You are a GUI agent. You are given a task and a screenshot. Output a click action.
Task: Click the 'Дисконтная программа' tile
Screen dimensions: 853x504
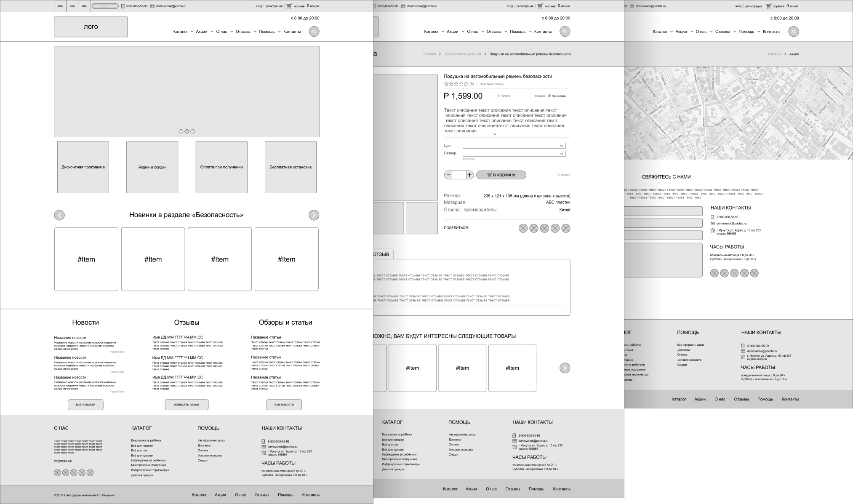pyautogui.click(x=83, y=167)
